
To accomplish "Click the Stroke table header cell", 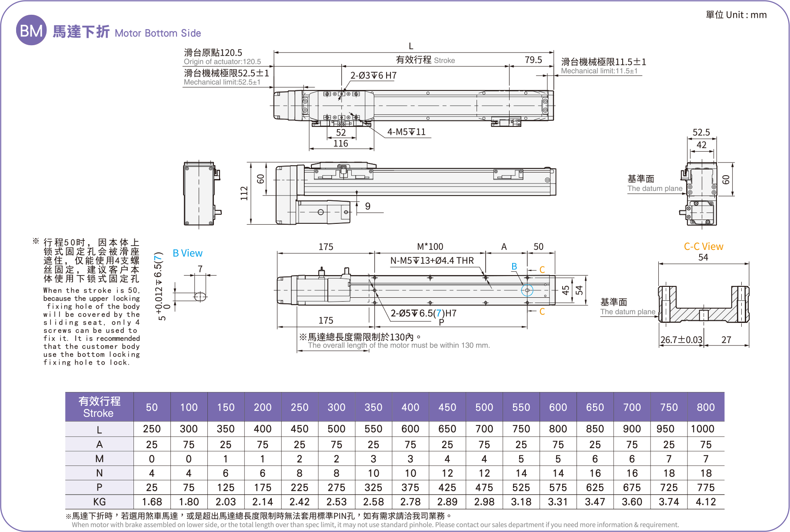I will point(99,407).
